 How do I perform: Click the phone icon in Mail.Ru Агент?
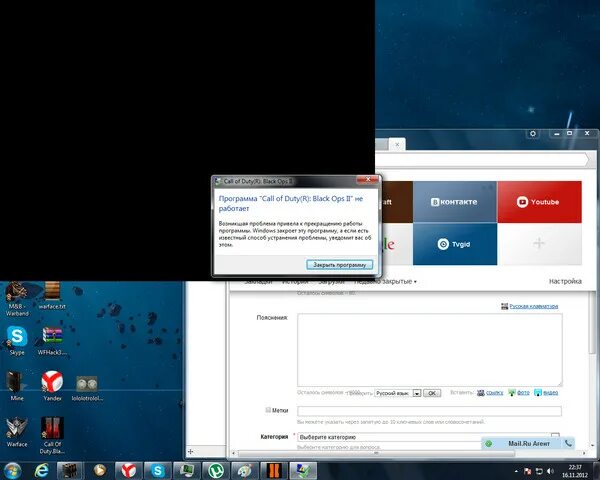(x=568, y=443)
